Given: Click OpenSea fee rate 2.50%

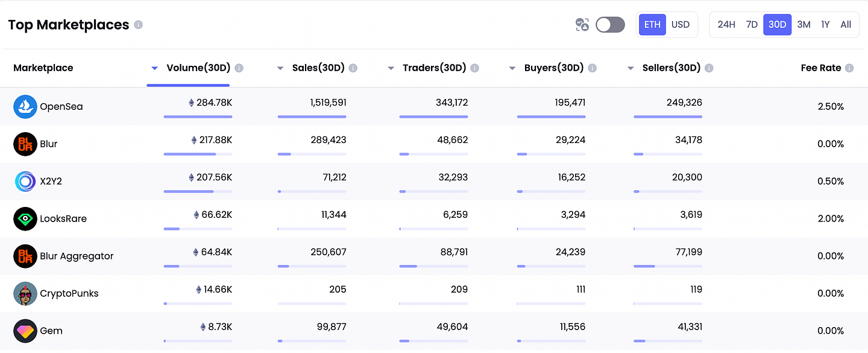Looking at the screenshot, I should [x=831, y=107].
